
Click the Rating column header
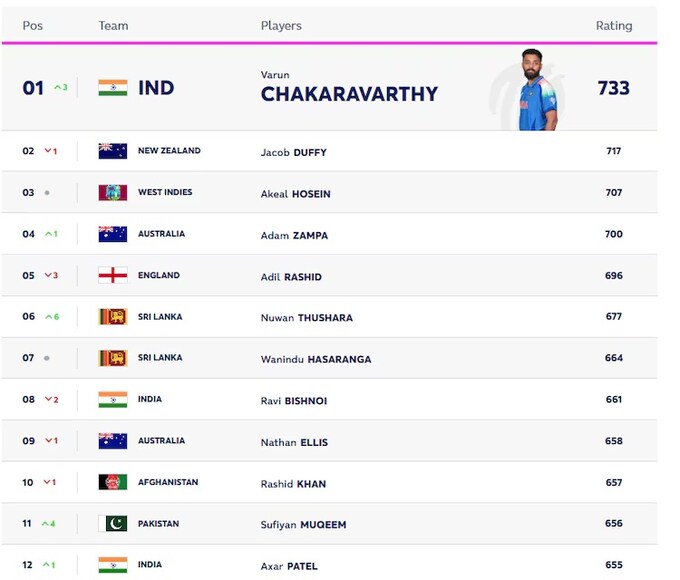point(614,25)
